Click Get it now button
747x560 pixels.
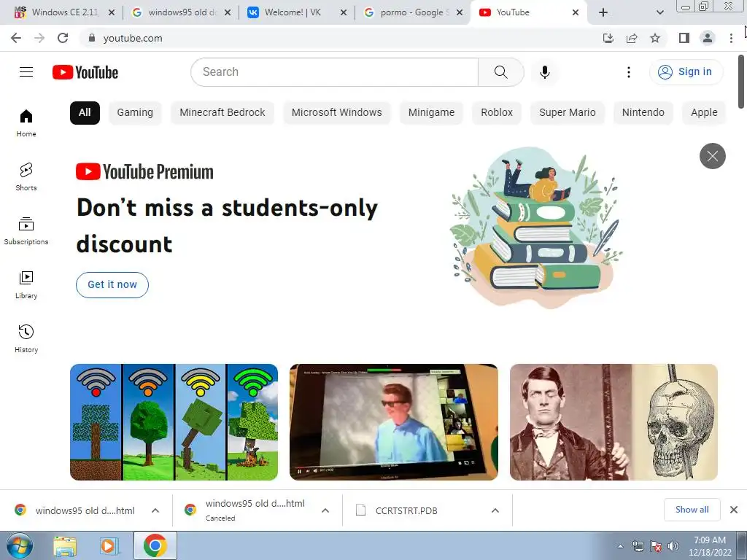[112, 285]
